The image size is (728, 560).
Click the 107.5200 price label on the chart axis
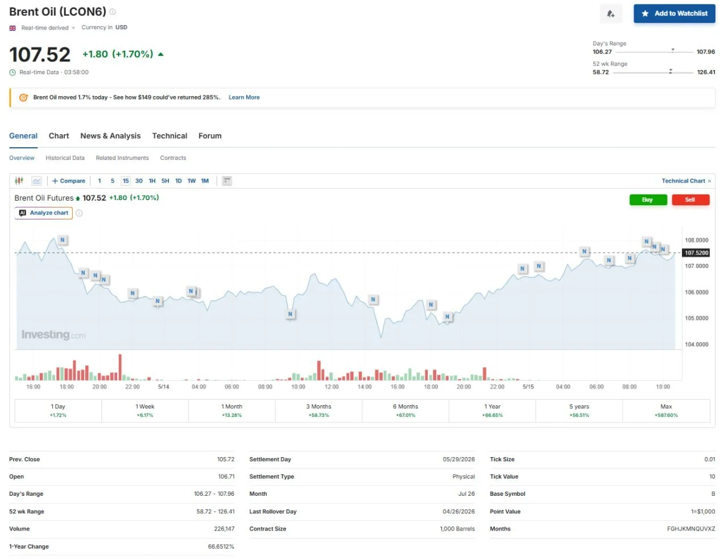[696, 253]
